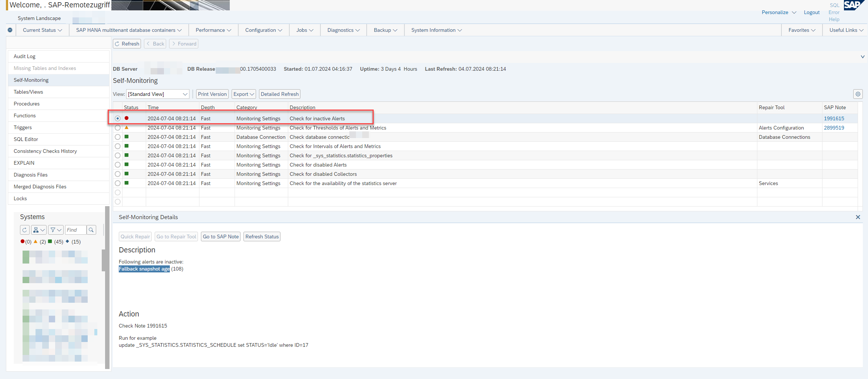Refresh the Systems list
The width and height of the screenshot is (868, 379).
point(25,230)
